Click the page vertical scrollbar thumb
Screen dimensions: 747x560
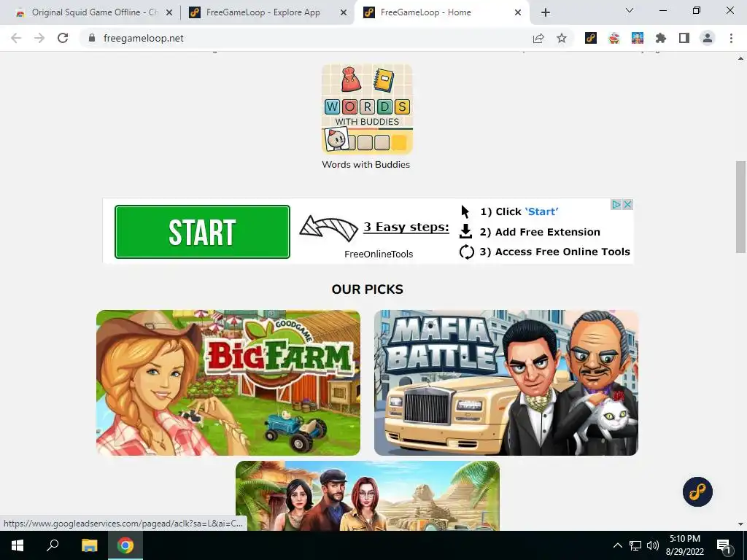[740, 207]
